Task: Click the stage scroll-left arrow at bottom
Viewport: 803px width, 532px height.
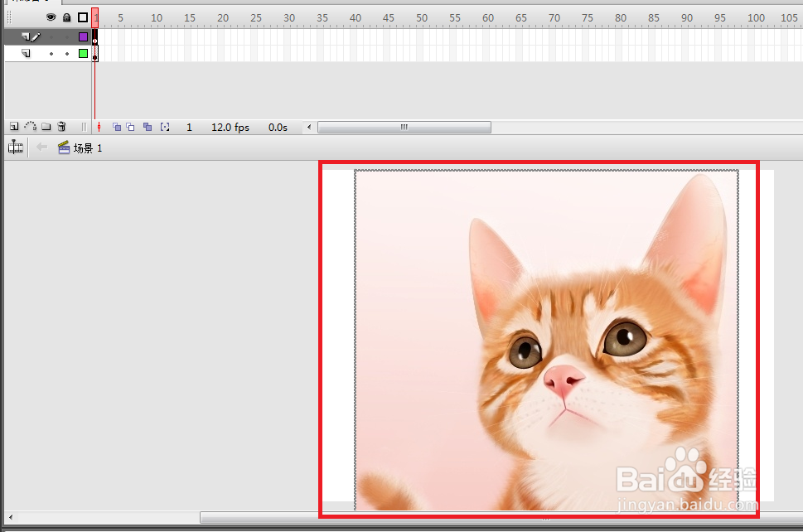Action: [x=11, y=517]
